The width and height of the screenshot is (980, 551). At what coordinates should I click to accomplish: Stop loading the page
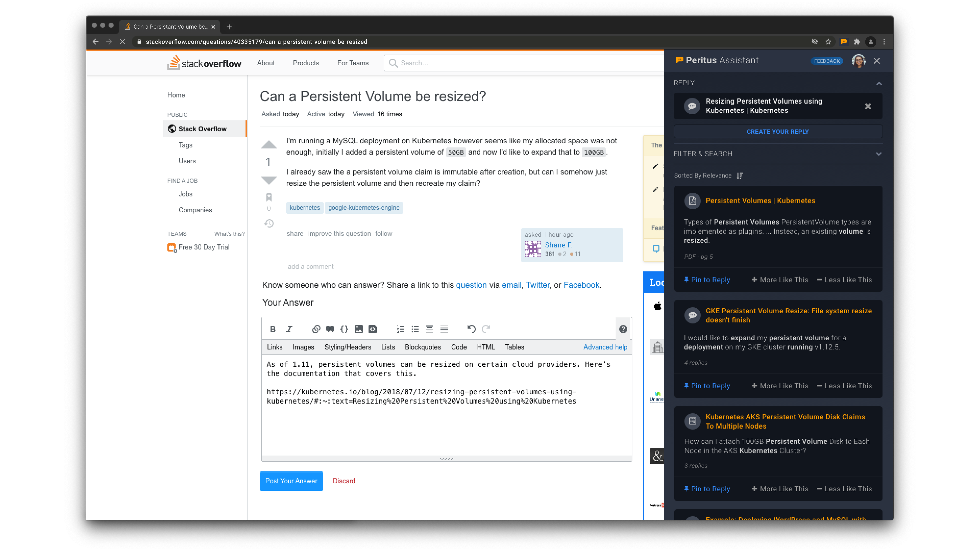click(x=122, y=42)
